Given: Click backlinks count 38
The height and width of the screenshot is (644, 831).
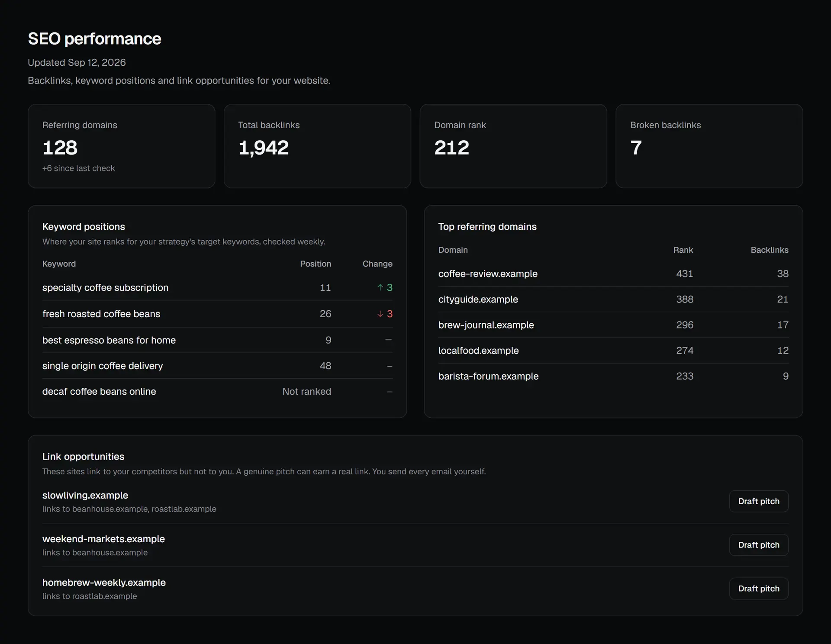Looking at the screenshot, I should (x=783, y=274).
